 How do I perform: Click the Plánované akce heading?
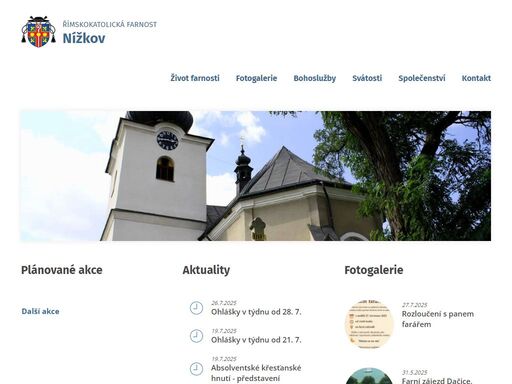click(x=62, y=270)
